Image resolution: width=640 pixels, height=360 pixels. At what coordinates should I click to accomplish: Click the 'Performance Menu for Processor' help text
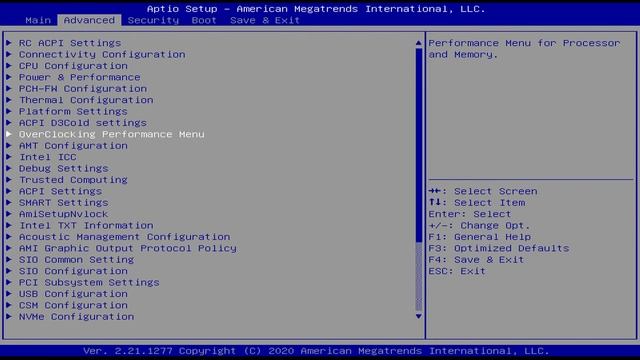pyautogui.click(x=524, y=43)
